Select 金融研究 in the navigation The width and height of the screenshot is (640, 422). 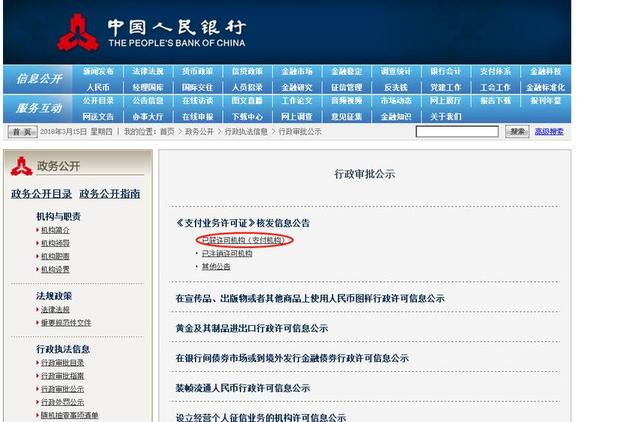pos(297,87)
